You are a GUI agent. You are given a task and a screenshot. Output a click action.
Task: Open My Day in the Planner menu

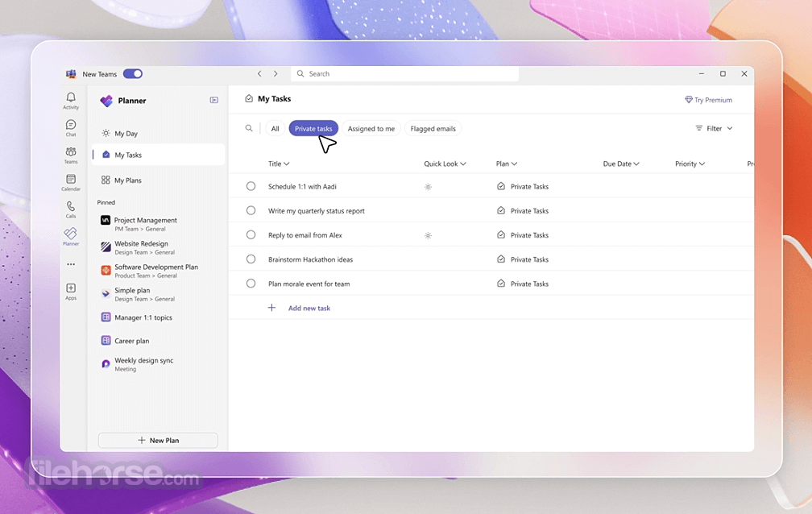[x=159, y=133]
